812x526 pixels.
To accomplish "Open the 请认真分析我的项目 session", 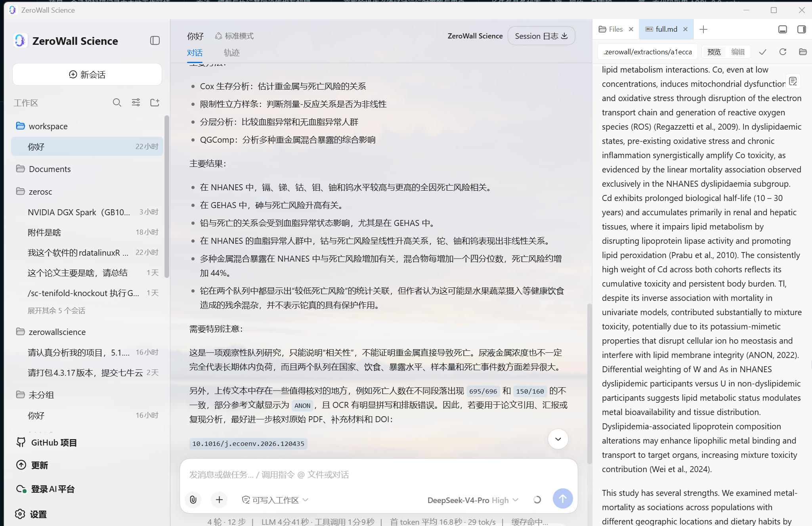I will click(x=87, y=352).
